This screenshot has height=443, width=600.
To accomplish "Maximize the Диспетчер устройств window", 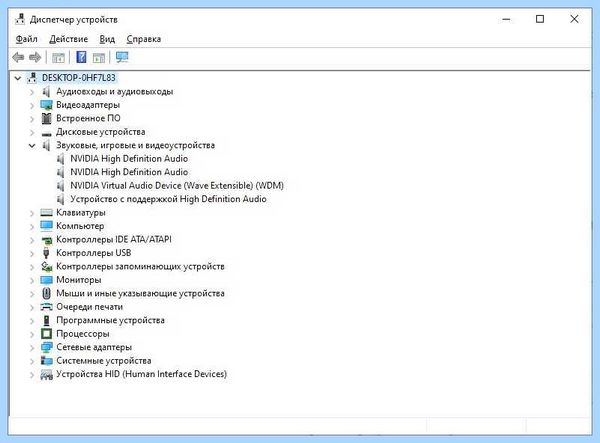I will [540, 19].
